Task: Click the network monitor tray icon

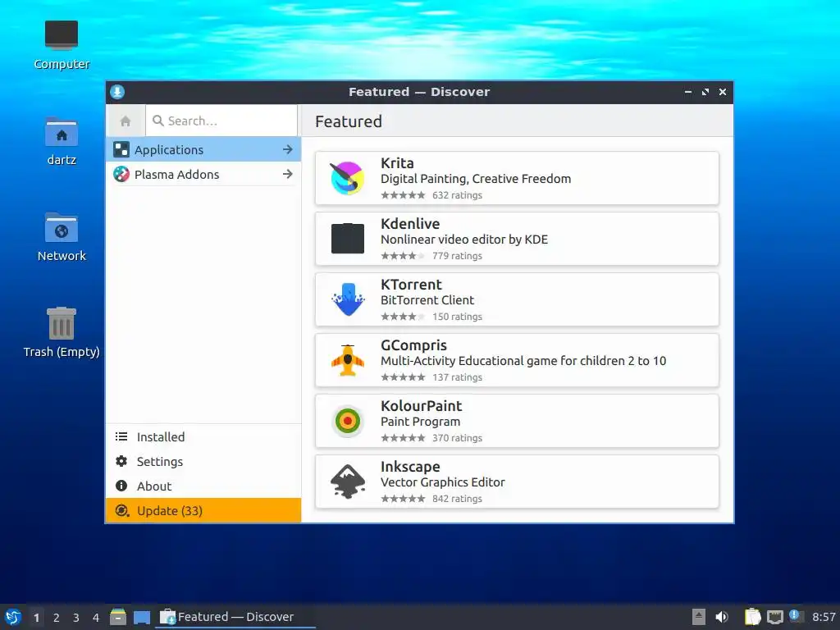Action: [774, 617]
